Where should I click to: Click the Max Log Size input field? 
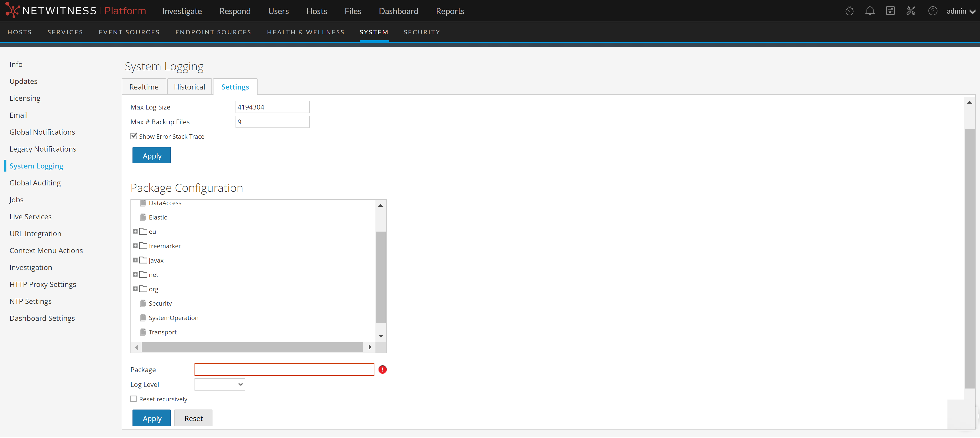click(x=272, y=107)
